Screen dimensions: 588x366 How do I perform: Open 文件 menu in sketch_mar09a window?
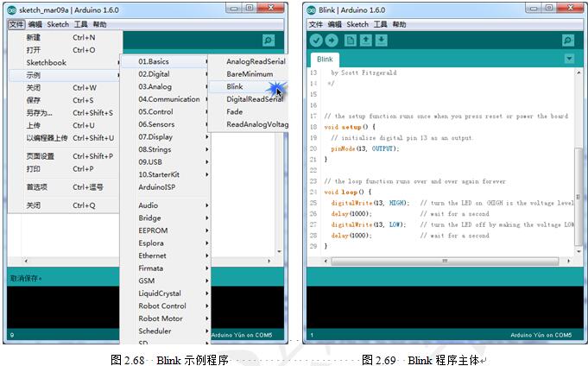(x=16, y=24)
